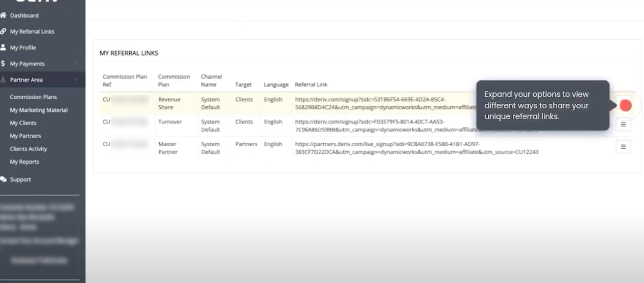Click the Commission Plan Ref. column header
644x283 pixels.
click(x=125, y=80)
